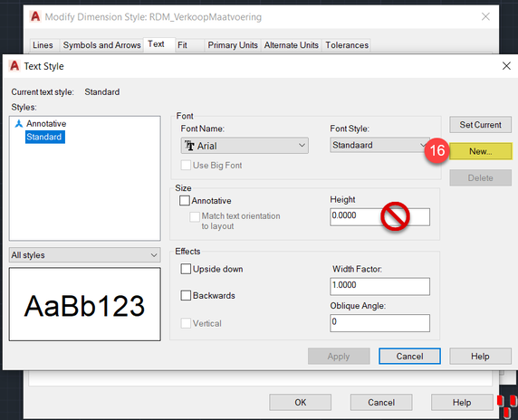Image resolution: width=518 pixels, height=420 pixels.
Task: Click the Oblique Angle input field
Action: [379, 322]
